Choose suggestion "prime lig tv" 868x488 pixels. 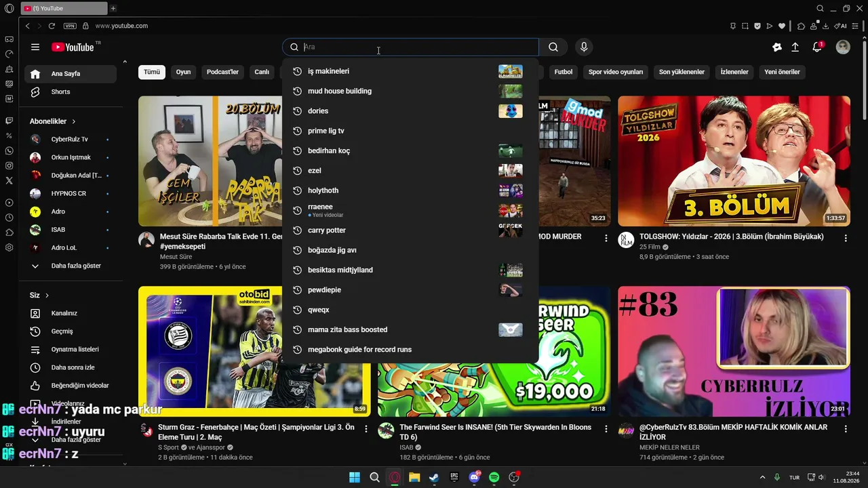coord(410,131)
